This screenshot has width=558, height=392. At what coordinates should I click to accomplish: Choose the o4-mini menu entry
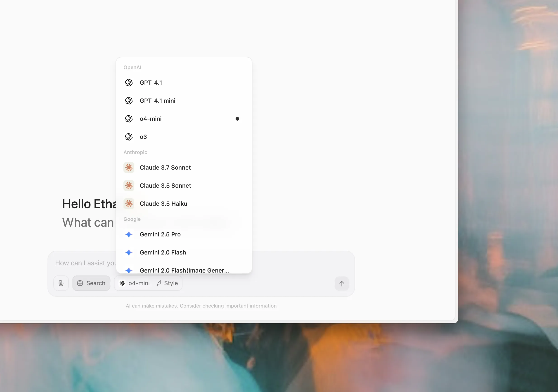point(150,119)
